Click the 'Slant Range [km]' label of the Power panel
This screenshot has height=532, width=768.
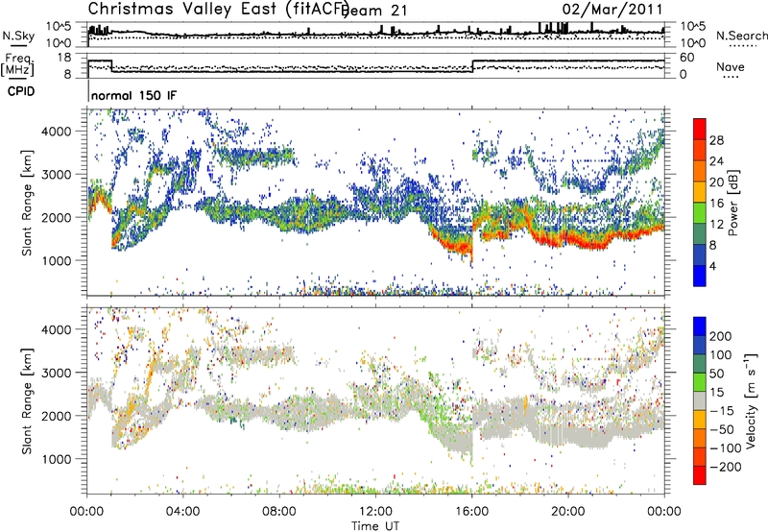[27, 203]
